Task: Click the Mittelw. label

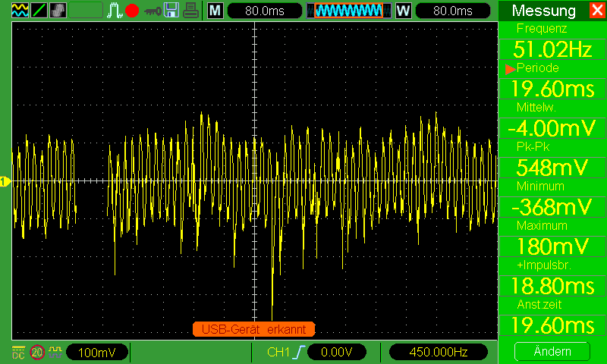Action: 536,108
